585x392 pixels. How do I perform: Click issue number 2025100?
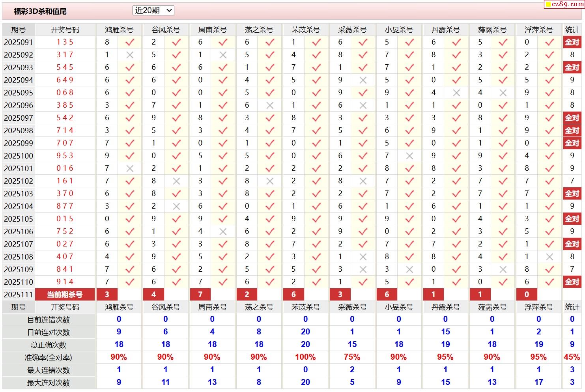[x=19, y=156]
